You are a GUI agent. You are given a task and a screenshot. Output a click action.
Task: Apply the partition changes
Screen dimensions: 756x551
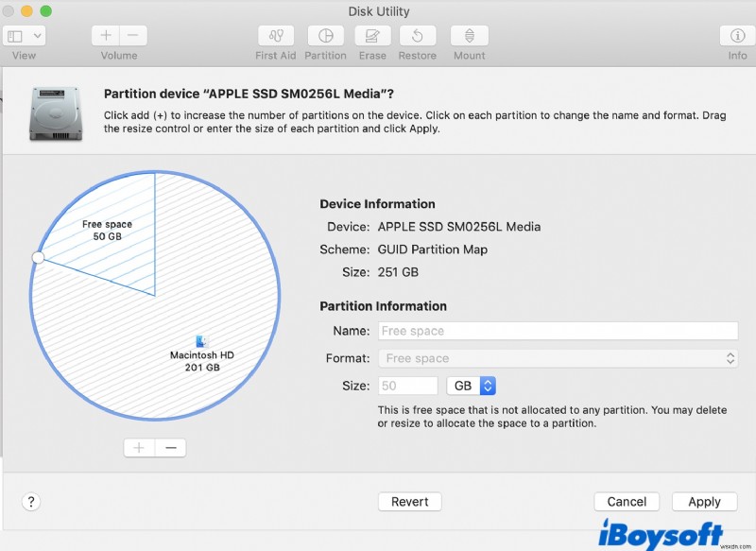704,502
